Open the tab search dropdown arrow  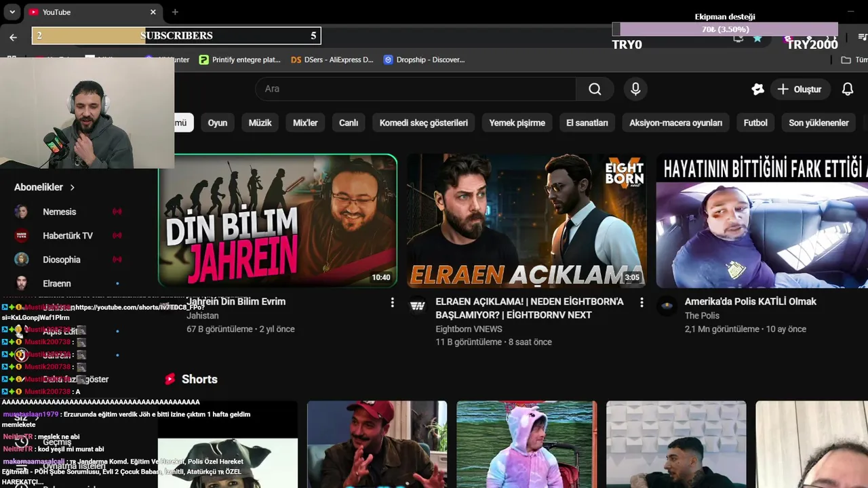12,12
